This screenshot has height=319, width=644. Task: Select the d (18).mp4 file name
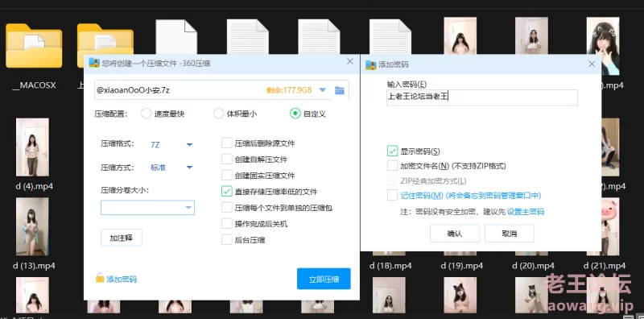point(390,266)
